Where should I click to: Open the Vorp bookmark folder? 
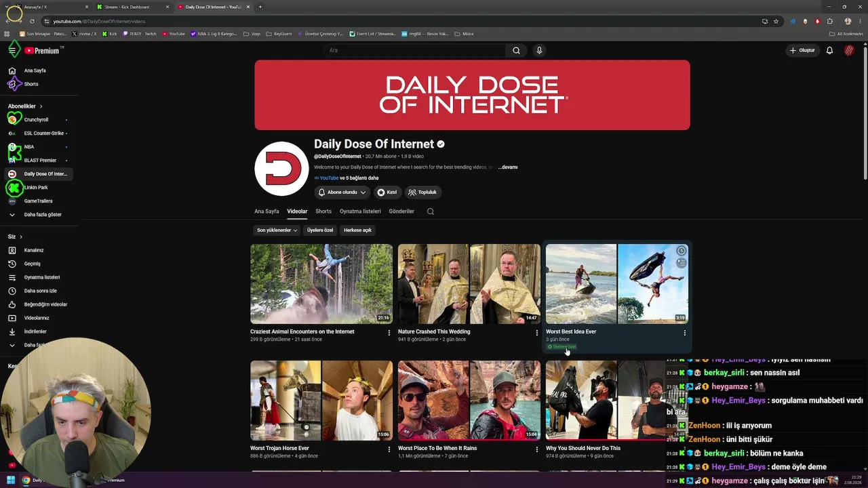click(x=252, y=34)
